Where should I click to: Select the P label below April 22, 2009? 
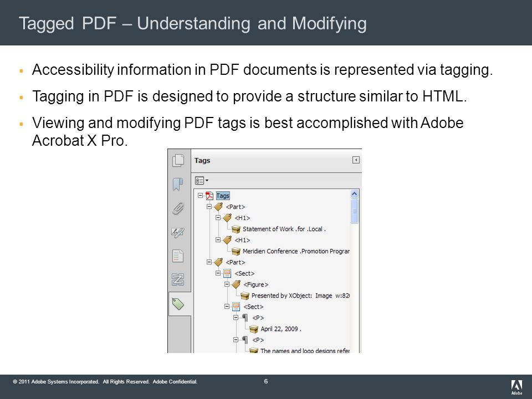pyautogui.click(x=258, y=340)
